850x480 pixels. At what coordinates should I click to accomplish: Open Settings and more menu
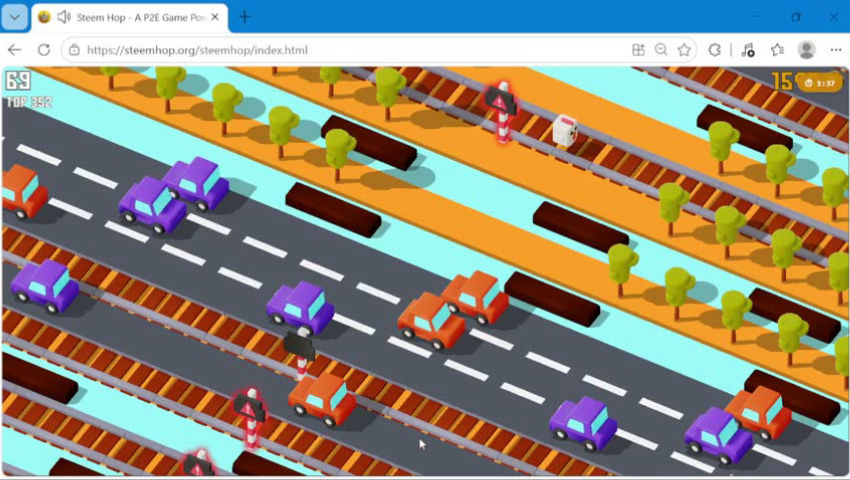click(x=836, y=50)
